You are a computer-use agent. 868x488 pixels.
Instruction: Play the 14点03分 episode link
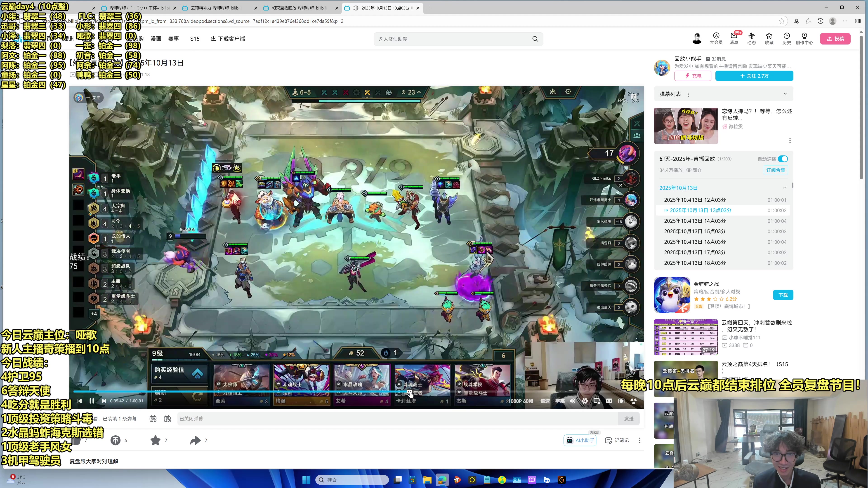click(x=694, y=221)
